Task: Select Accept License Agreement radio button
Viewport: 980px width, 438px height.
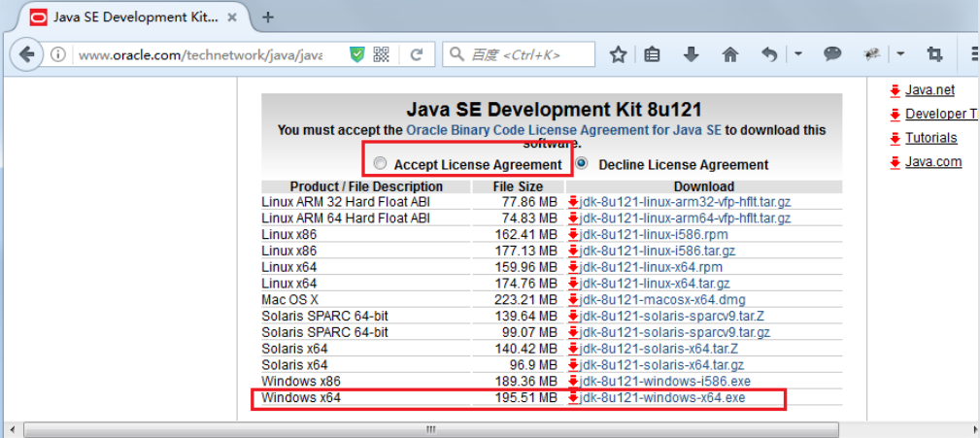Action: [x=380, y=164]
